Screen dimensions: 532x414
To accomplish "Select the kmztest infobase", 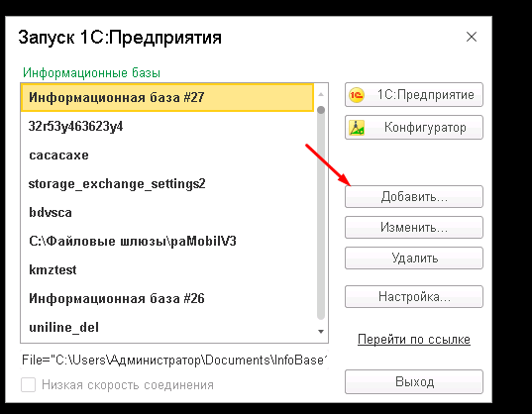I will pyautogui.click(x=167, y=270).
